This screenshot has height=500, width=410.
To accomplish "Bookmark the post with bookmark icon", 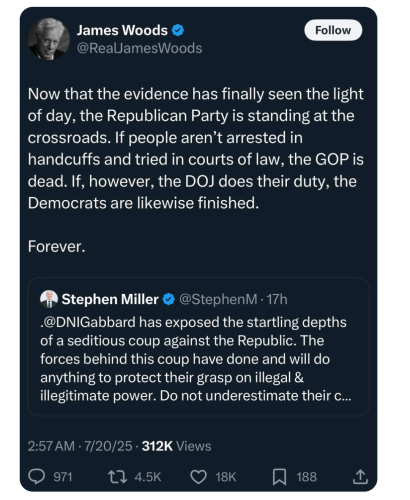I will point(279,477).
